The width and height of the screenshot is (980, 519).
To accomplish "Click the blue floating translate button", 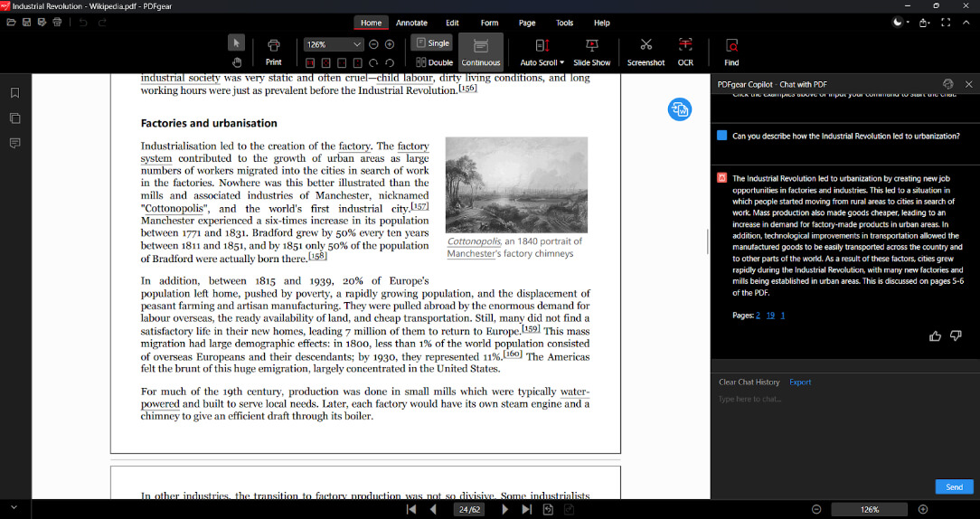I will pyautogui.click(x=679, y=109).
